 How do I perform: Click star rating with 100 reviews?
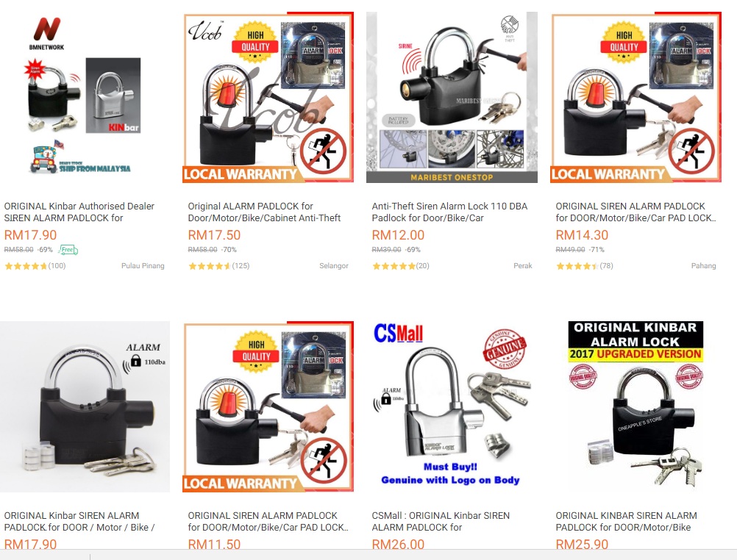tap(35, 266)
